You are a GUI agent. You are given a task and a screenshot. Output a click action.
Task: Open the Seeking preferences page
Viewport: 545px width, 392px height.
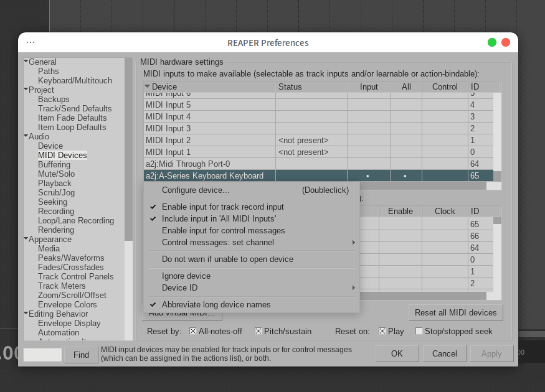pos(52,202)
